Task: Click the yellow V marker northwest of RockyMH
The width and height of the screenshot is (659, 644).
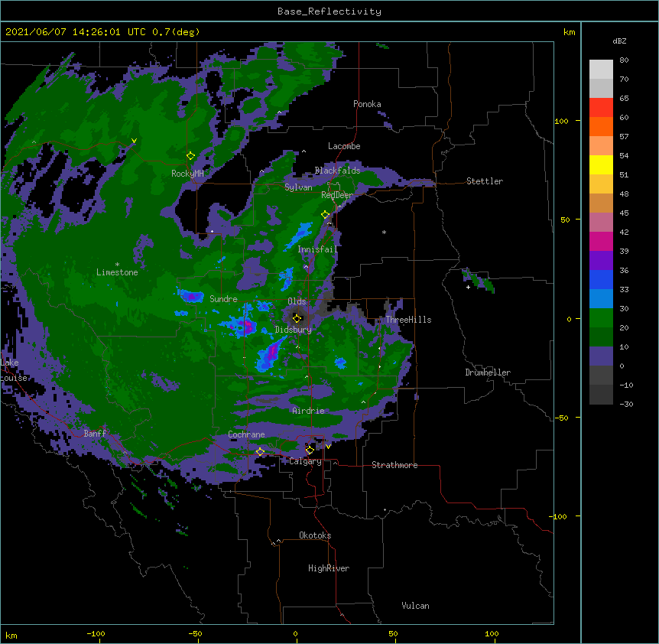Action: [134, 141]
